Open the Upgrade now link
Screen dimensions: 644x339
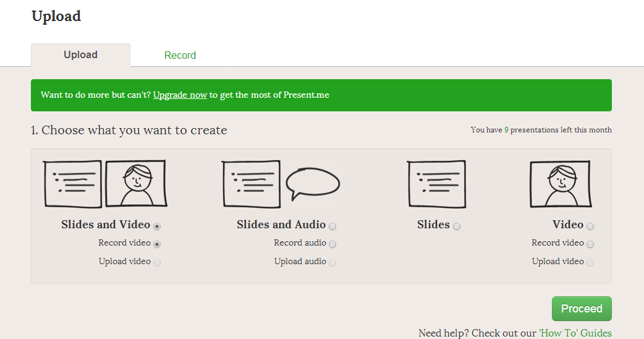pos(180,95)
